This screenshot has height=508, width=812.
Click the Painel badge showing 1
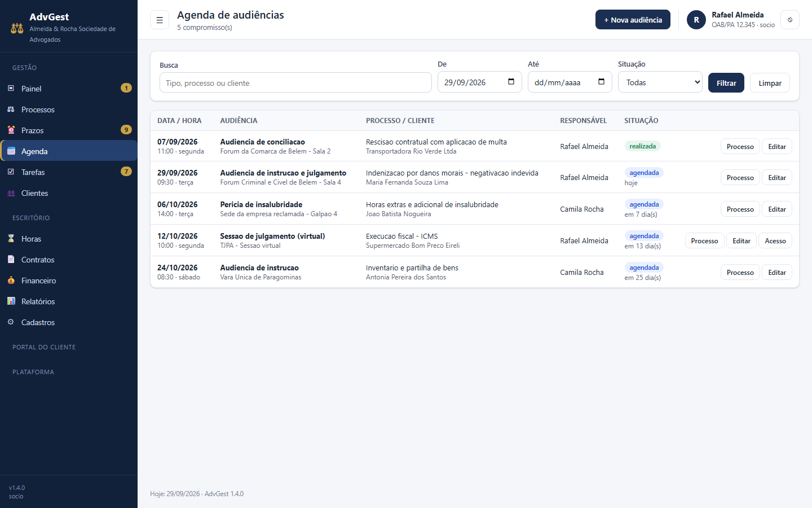[x=126, y=88]
